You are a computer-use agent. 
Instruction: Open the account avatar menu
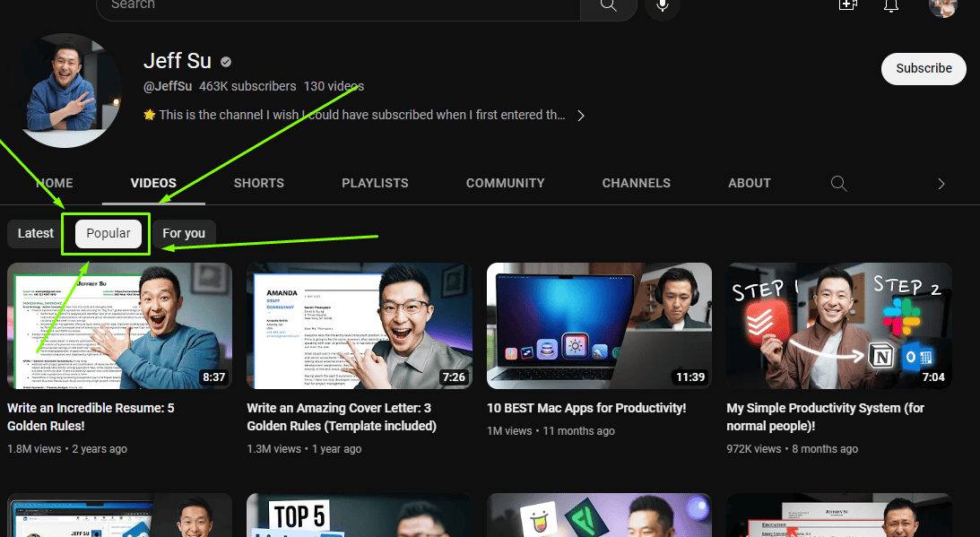[942, 7]
